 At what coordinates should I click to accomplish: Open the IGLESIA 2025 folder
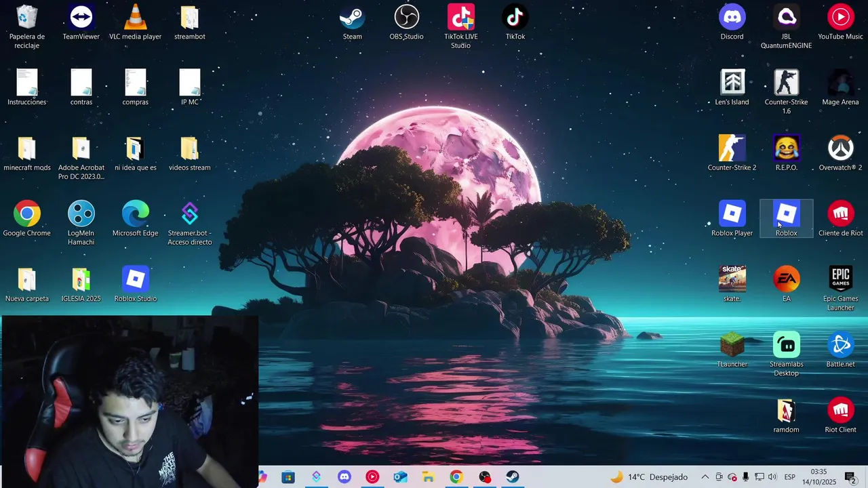81,285
